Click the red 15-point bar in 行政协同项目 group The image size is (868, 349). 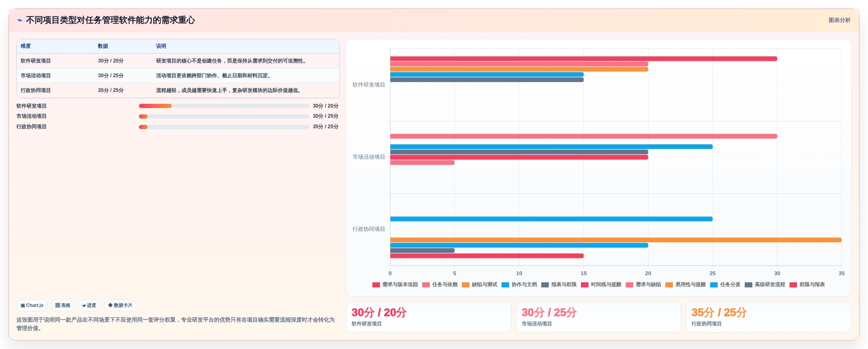point(487,256)
